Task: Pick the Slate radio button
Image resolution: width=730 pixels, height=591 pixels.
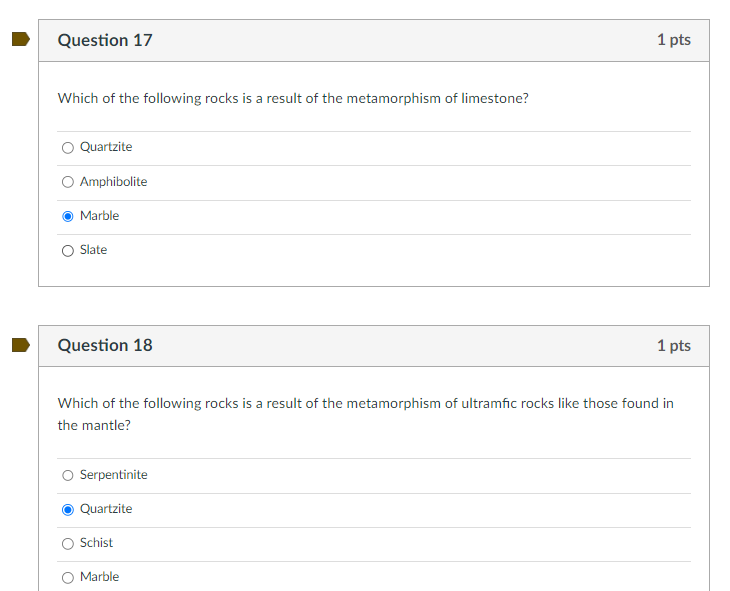Action: (x=68, y=251)
